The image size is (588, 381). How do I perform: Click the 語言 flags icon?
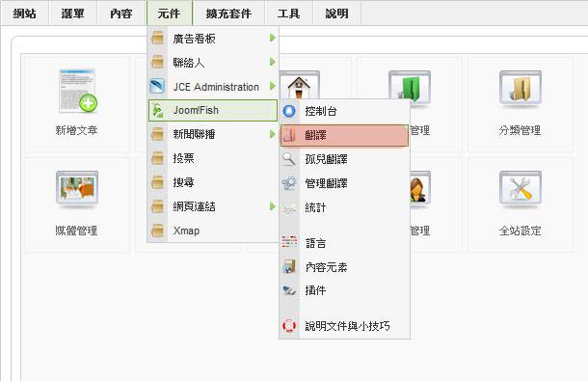(289, 242)
